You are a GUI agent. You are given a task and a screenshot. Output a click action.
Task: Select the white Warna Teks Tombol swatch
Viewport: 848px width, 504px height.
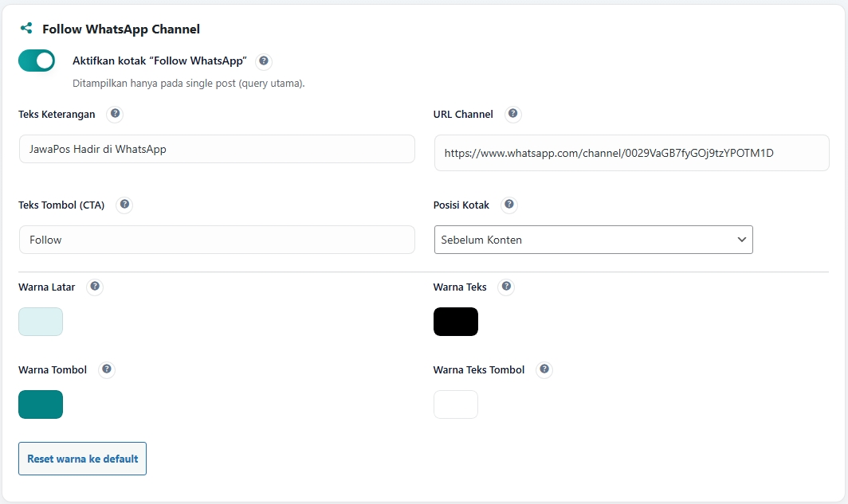[456, 404]
